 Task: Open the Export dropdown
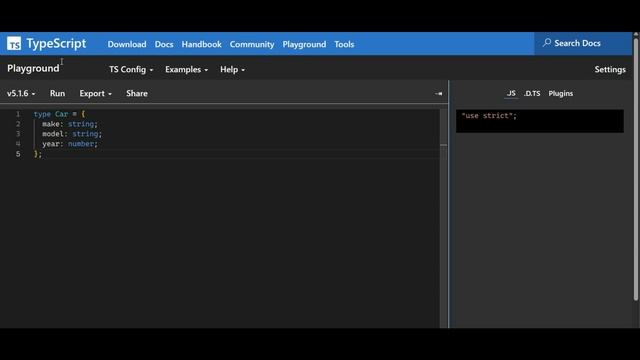(x=96, y=93)
